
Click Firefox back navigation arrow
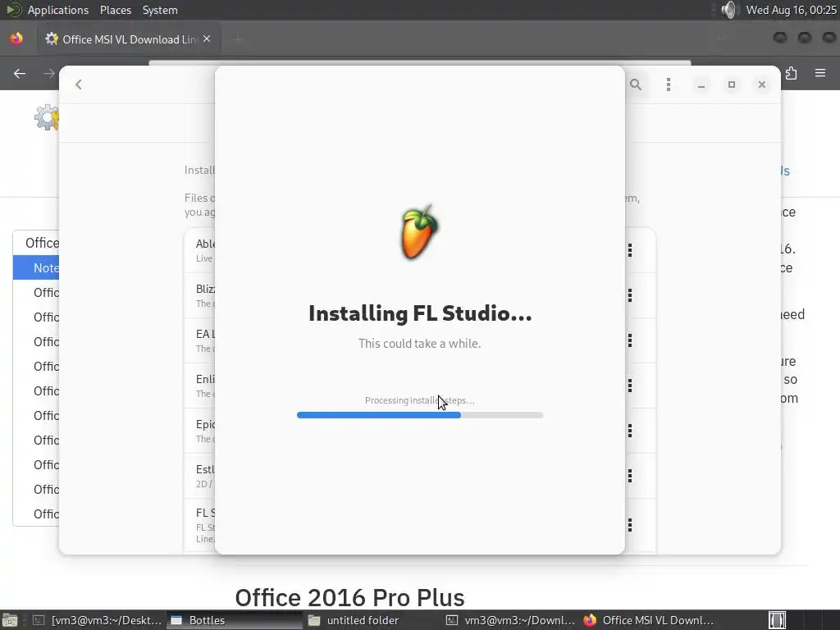[x=20, y=73]
